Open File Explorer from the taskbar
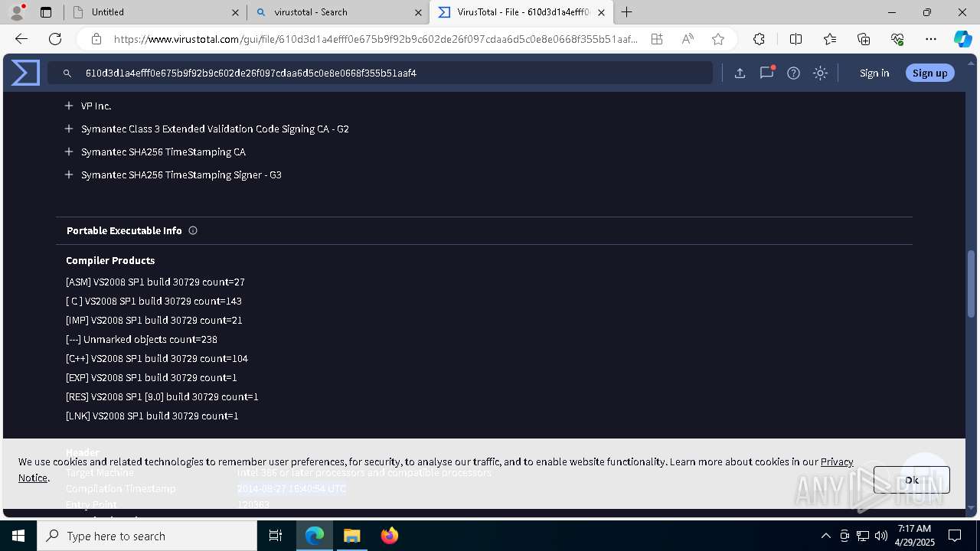The width and height of the screenshot is (980, 551). [x=351, y=536]
